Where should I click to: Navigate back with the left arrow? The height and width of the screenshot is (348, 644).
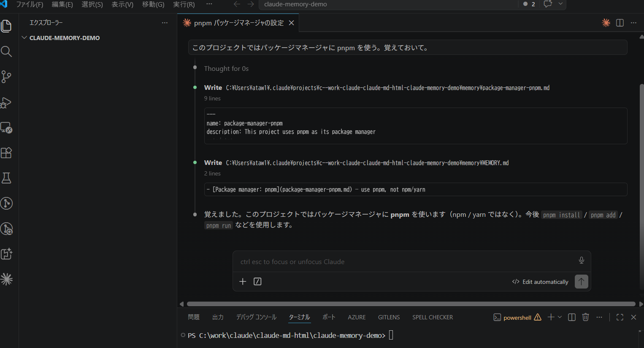pyautogui.click(x=237, y=4)
